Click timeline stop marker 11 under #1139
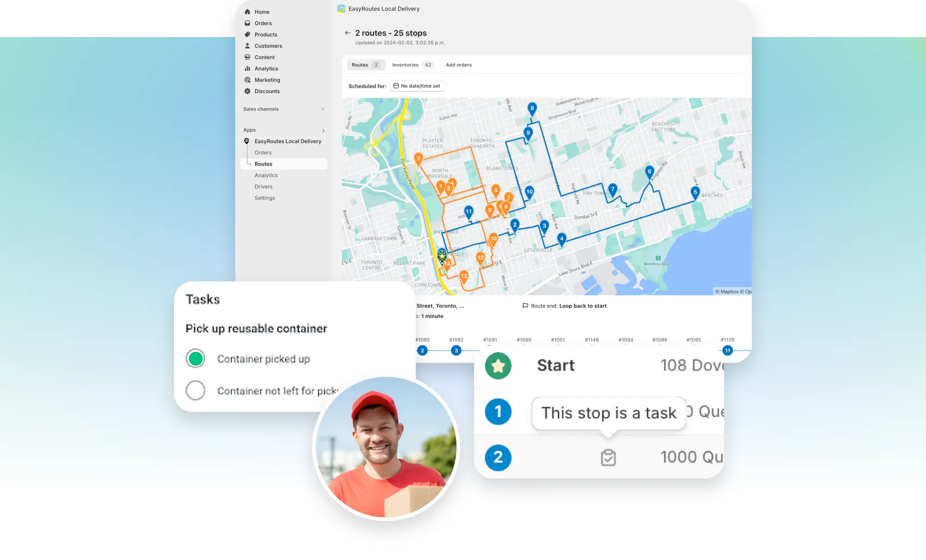The height and width of the screenshot is (560, 926). [x=727, y=350]
